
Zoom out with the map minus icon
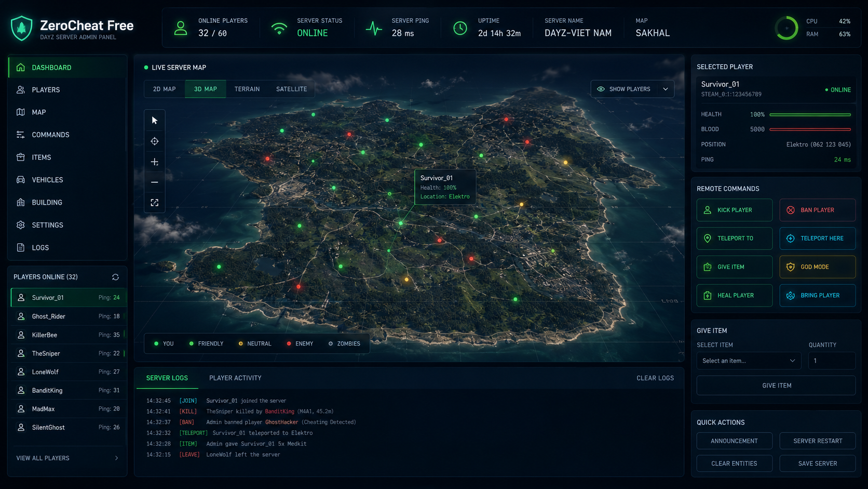pyautogui.click(x=154, y=182)
